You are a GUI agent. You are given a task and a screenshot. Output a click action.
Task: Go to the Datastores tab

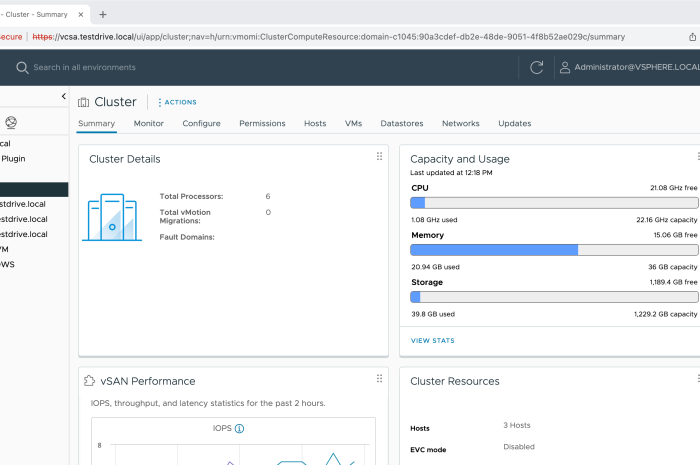click(x=401, y=123)
